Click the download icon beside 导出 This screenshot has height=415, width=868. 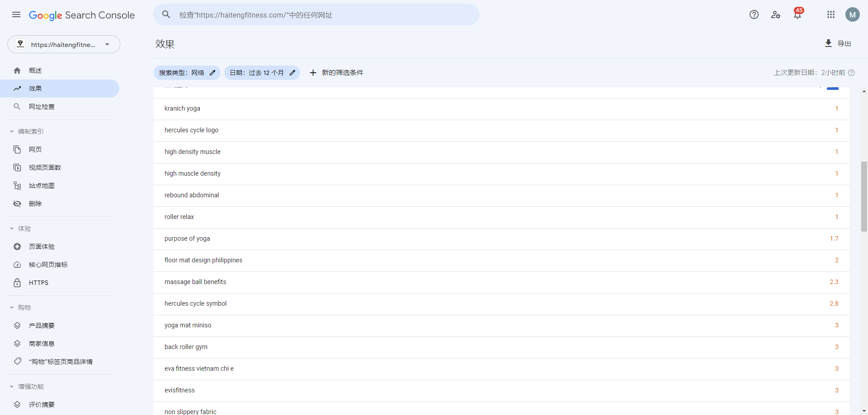click(x=828, y=43)
